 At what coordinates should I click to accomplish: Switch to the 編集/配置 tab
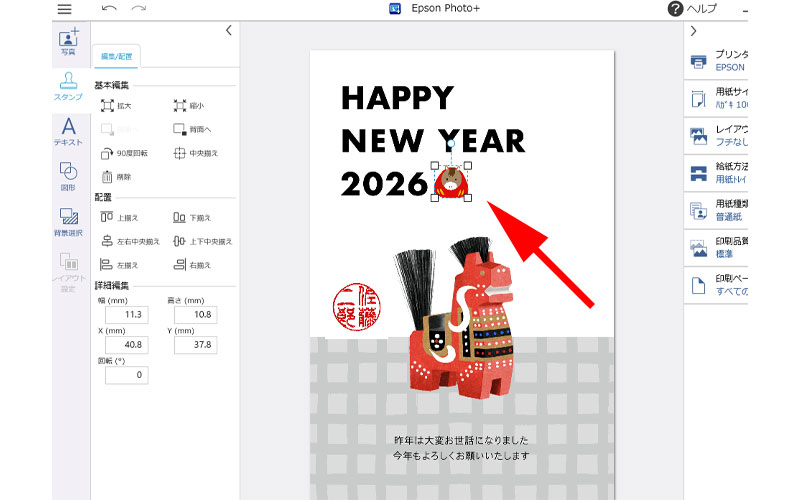coord(116,56)
